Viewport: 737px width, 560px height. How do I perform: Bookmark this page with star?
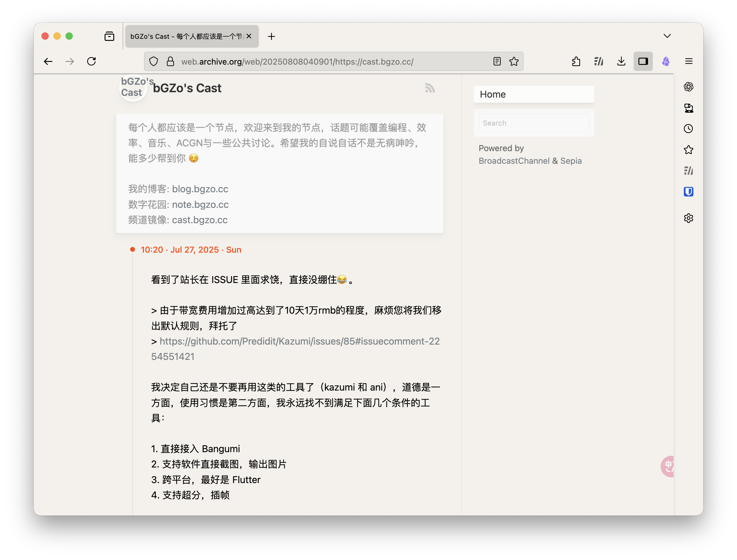coord(514,61)
